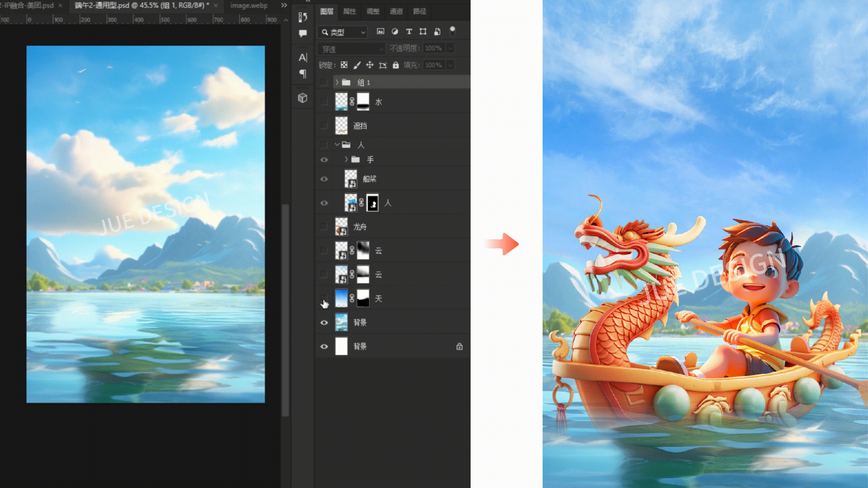Click mask link icon on 水 layer
This screenshot has width=868, height=488.
click(x=352, y=102)
